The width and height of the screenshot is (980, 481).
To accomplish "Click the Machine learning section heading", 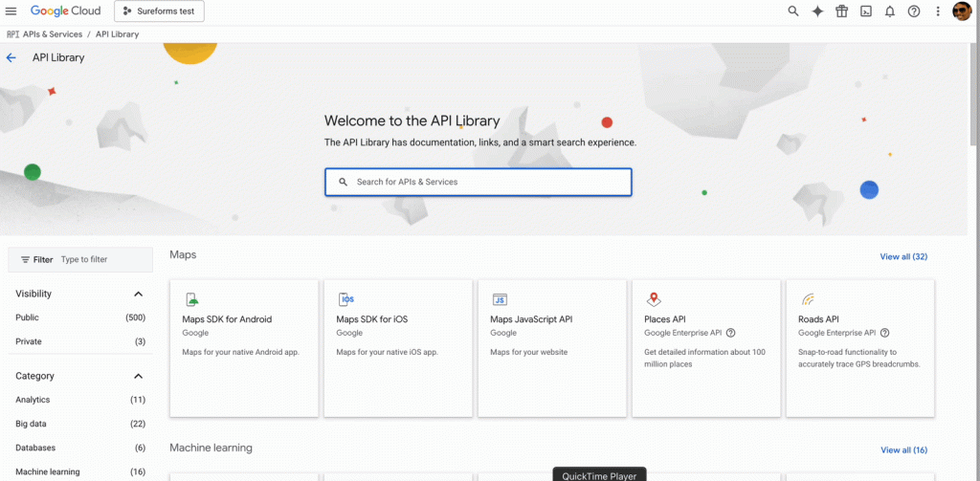I will coord(212,448).
